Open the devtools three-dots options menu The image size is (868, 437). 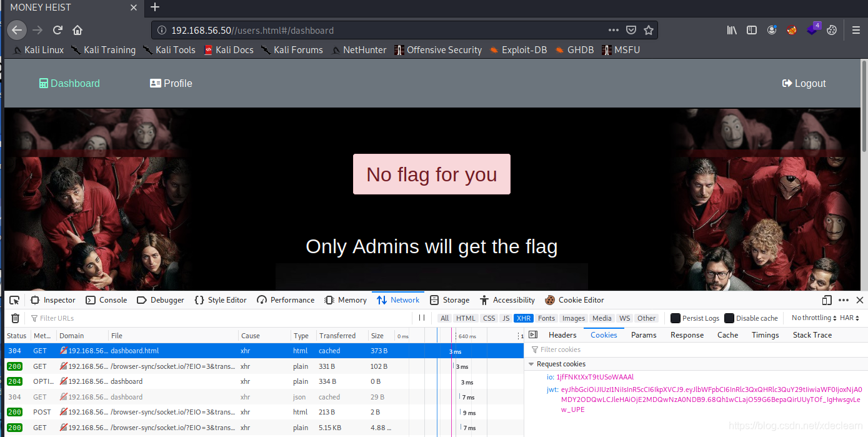[x=844, y=300]
